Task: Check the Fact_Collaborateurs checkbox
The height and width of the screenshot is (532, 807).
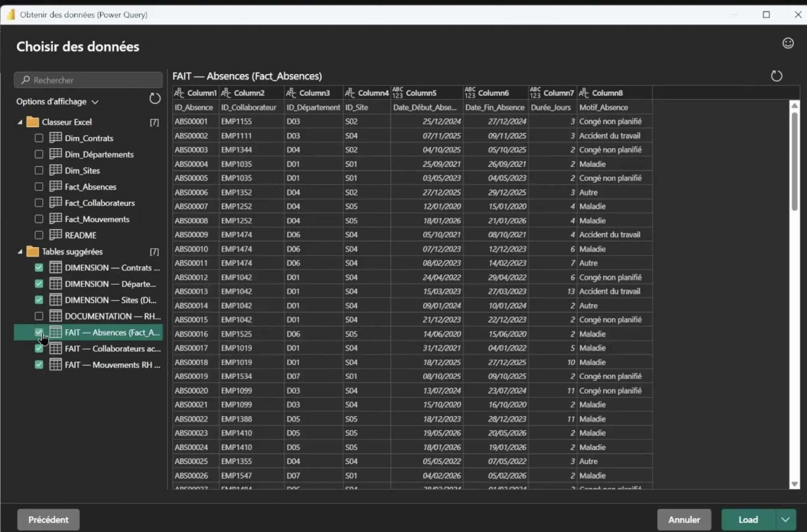Action: click(x=39, y=202)
